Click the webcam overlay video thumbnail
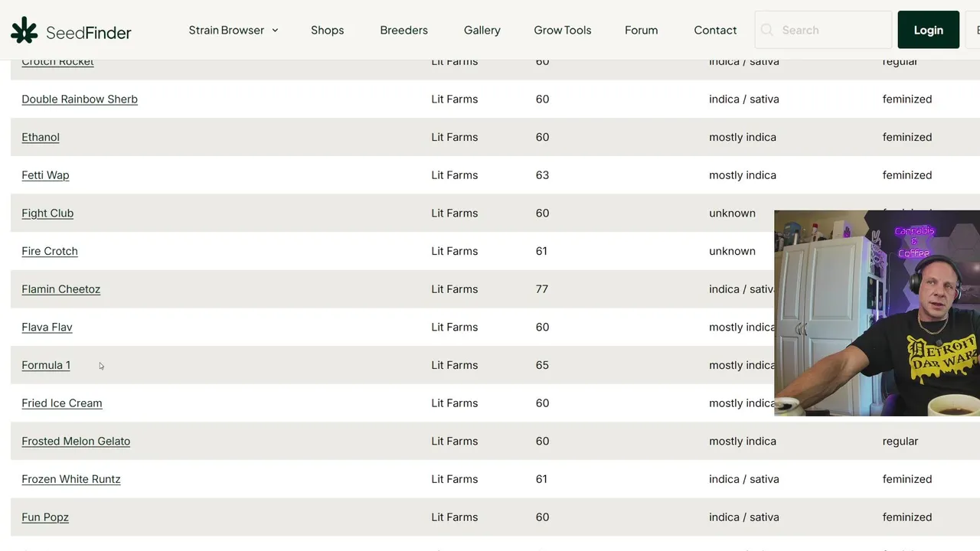The image size is (980, 551). pyautogui.click(x=877, y=313)
